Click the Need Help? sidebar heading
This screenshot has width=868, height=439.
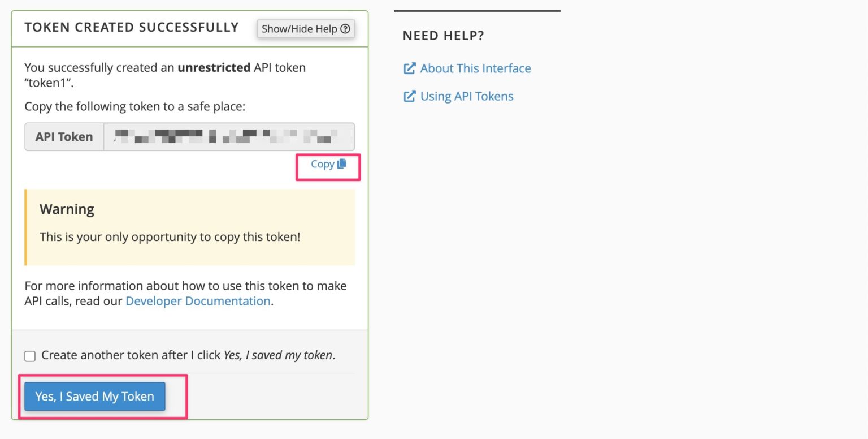[444, 36]
